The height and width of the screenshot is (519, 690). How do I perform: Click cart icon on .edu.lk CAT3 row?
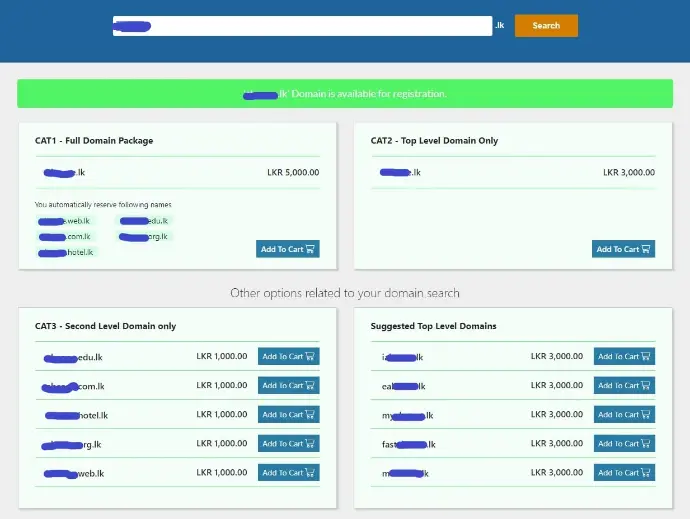click(311, 356)
